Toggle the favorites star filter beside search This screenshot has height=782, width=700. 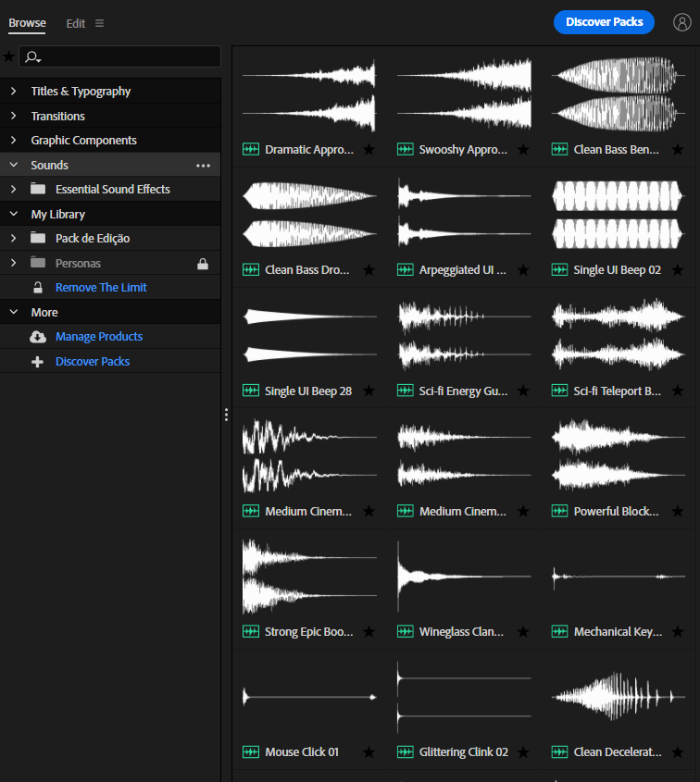[8, 56]
